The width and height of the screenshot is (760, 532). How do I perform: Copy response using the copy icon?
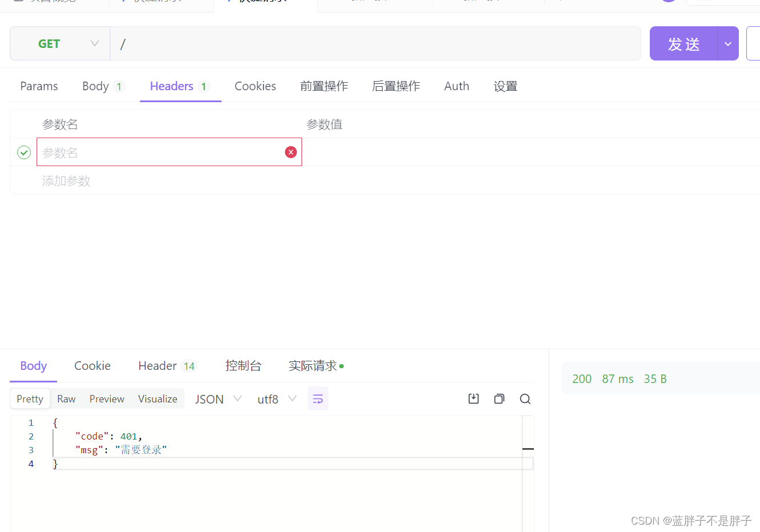[499, 398]
